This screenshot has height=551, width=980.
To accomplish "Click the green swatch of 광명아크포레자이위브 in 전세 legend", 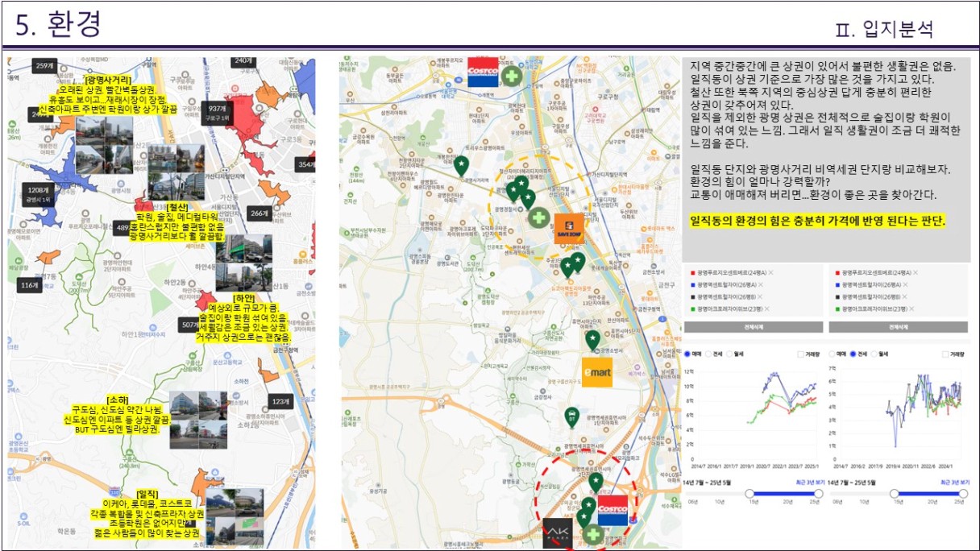I will [x=837, y=309].
